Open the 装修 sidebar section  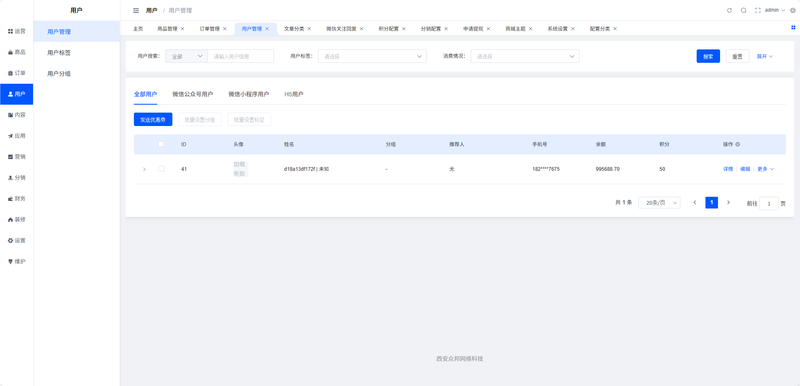point(16,219)
